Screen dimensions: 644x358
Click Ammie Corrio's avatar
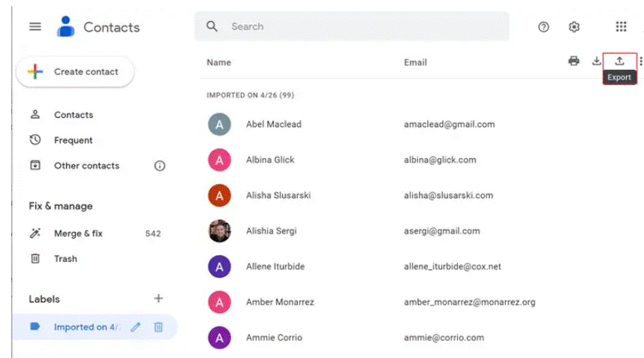(219, 338)
